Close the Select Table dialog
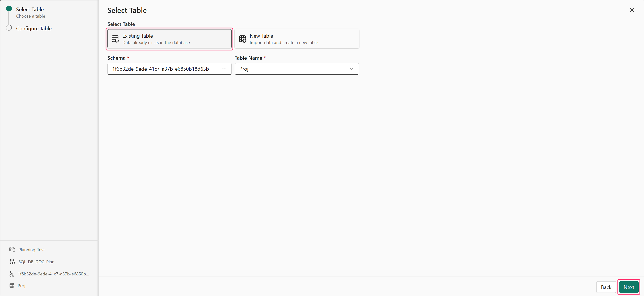The width and height of the screenshot is (644, 296). click(632, 10)
